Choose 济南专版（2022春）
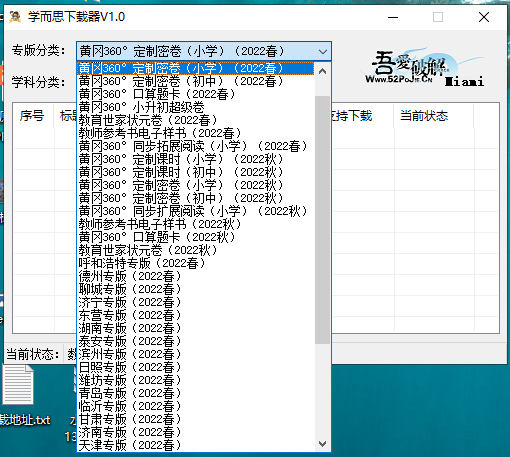This screenshot has height=457, width=510. click(x=196, y=432)
